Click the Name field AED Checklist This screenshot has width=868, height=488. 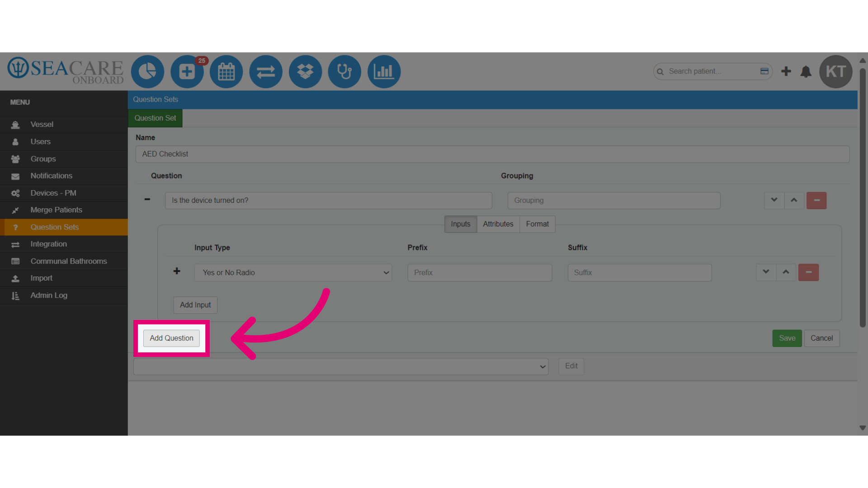[492, 154]
